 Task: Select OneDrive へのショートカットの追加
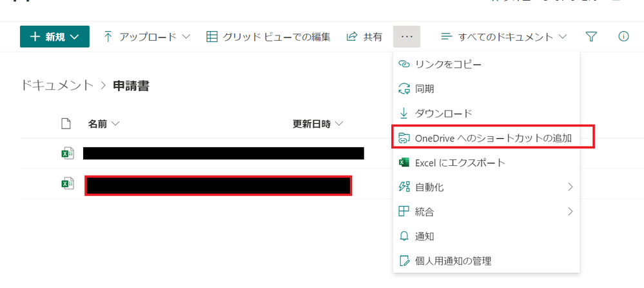[x=486, y=138]
